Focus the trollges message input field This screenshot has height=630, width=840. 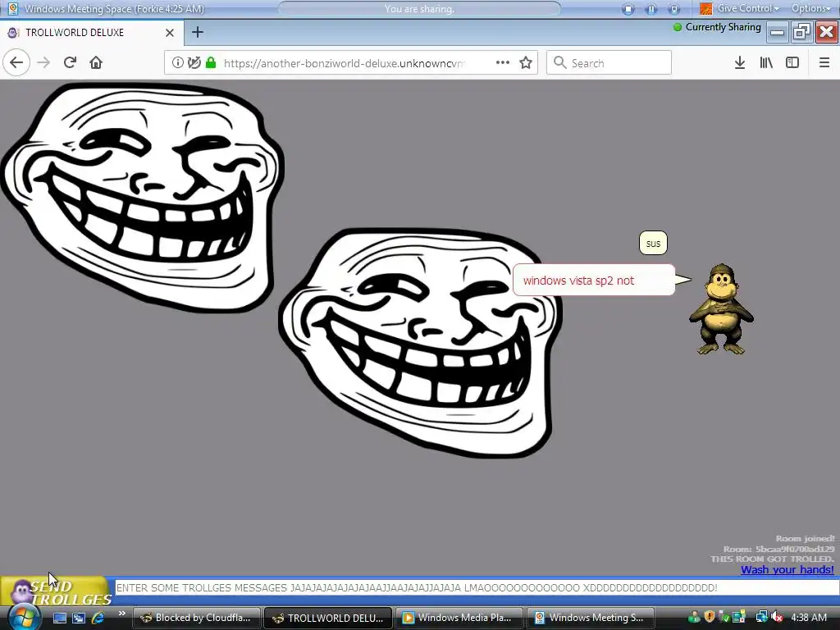pos(477,587)
